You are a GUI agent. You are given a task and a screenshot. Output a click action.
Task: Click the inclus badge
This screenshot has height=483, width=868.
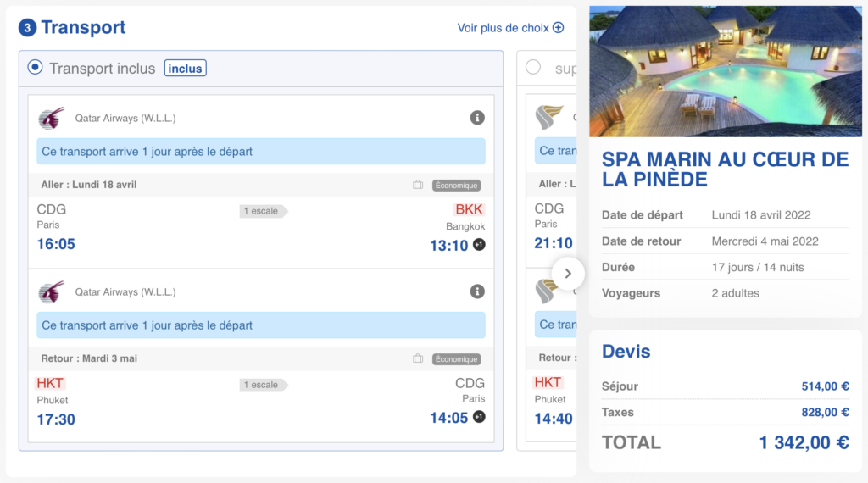tap(185, 68)
